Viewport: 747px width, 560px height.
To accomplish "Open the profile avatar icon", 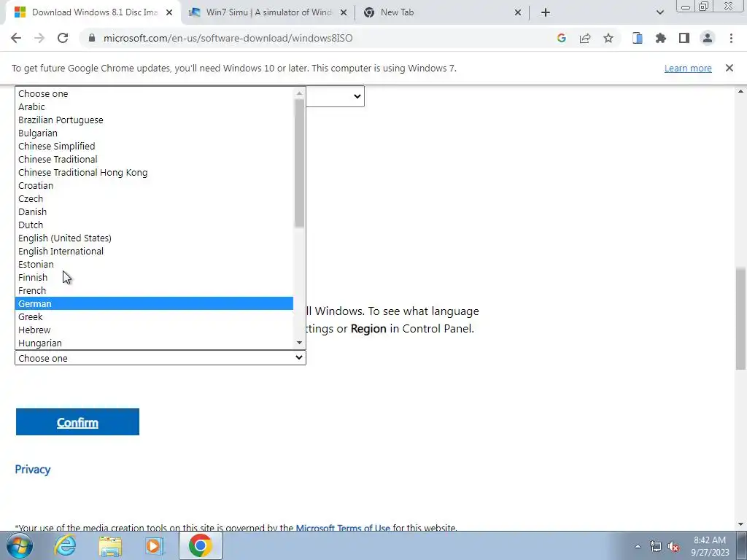I will click(x=708, y=38).
